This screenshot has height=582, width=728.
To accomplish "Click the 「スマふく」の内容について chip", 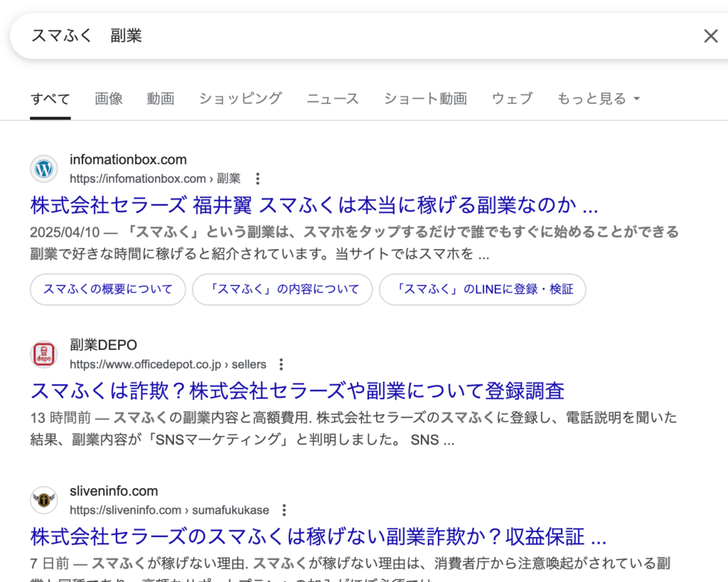I will pyautogui.click(x=282, y=290).
